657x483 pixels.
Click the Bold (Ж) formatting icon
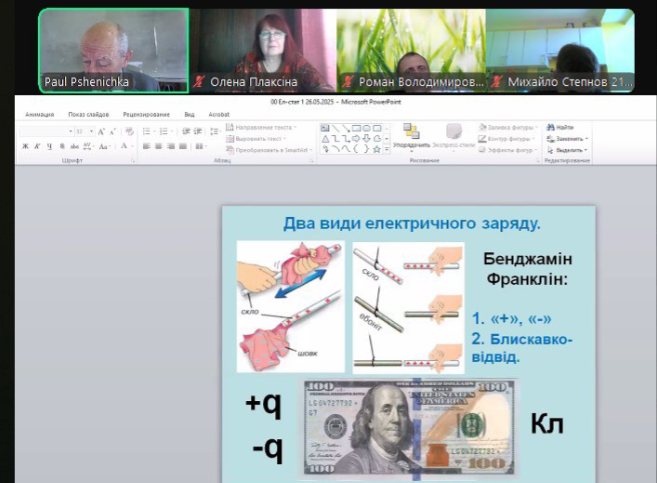tap(25, 146)
